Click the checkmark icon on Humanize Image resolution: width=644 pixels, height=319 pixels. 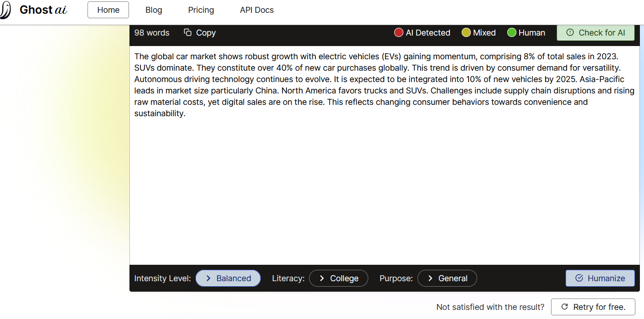pos(579,278)
